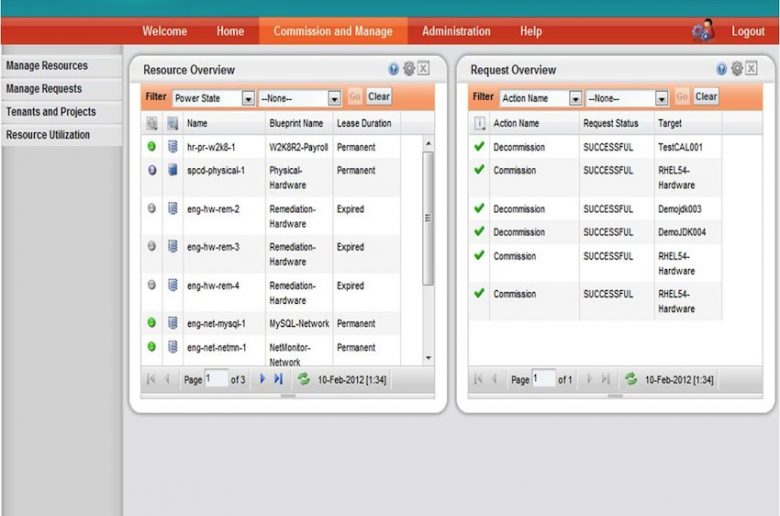
Task: Open the Administration tab
Action: 456,31
